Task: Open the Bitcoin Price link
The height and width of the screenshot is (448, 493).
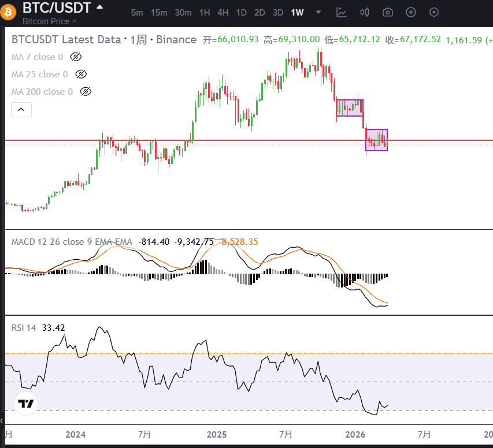Action: (49, 21)
